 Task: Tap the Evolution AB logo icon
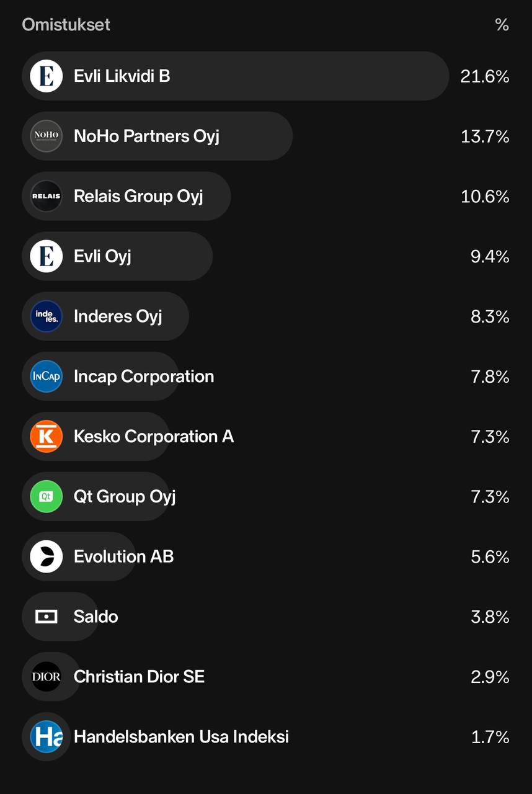47,556
